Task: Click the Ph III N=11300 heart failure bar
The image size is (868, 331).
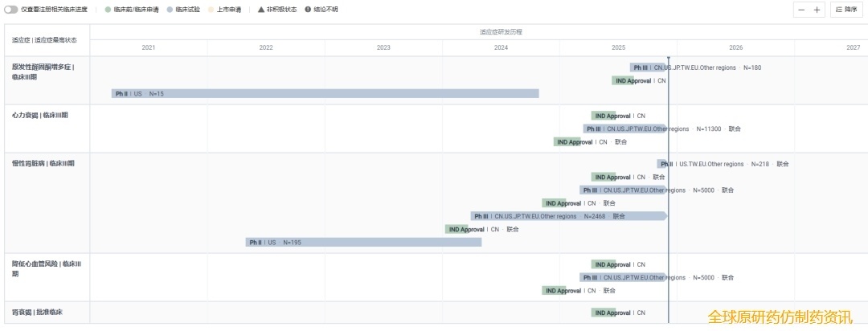Action: (x=624, y=129)
